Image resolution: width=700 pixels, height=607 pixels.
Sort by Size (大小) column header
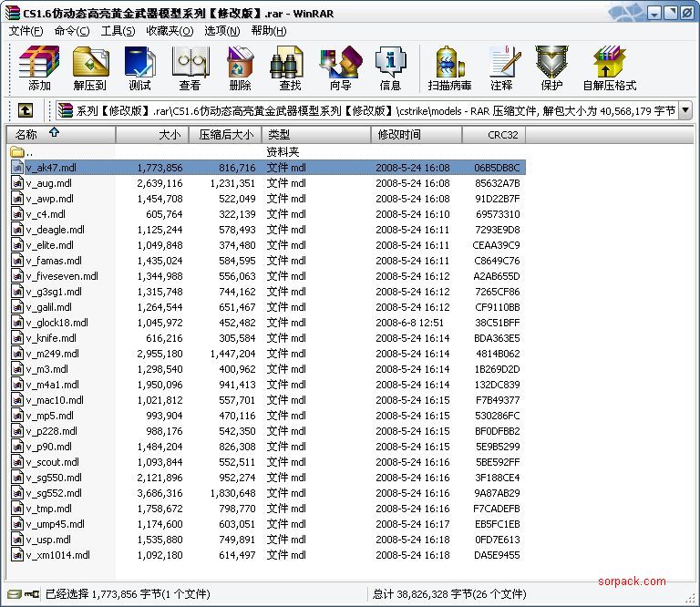point(152,135)
